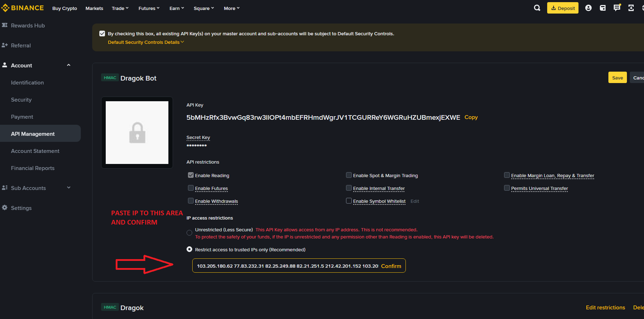Click the HMAC badge beside Dragok Bot
644x319 pixels.
pos(110,78)
